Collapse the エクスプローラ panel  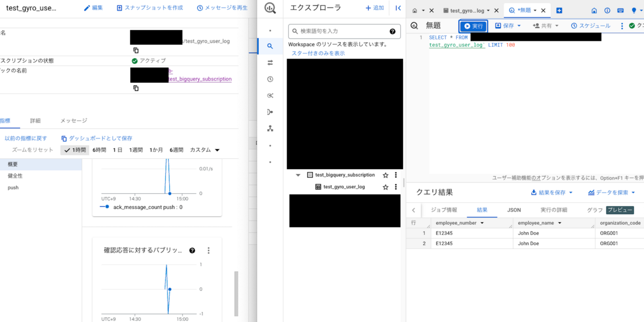[398, 8]
